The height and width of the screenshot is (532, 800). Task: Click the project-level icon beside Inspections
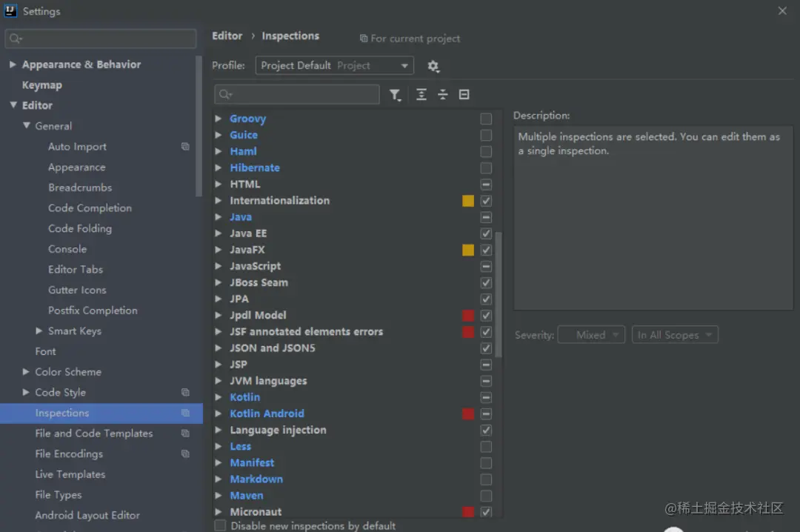point(185,413)
